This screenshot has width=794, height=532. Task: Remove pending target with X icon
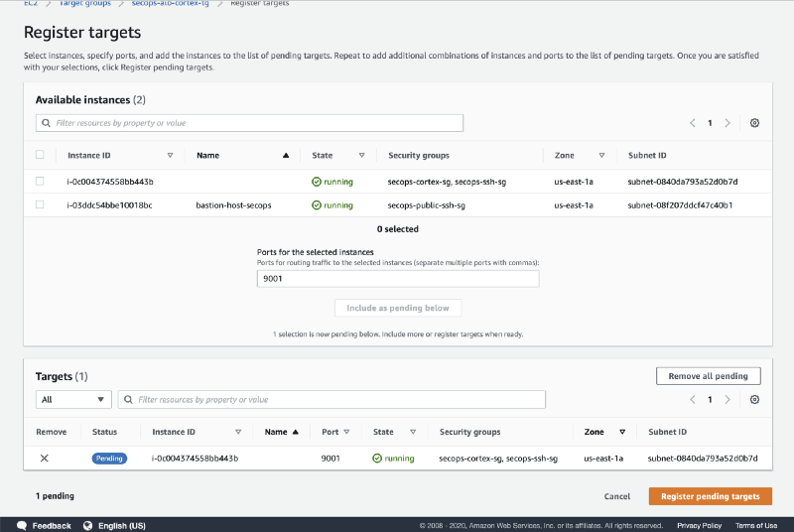click(x=44, y=459)
